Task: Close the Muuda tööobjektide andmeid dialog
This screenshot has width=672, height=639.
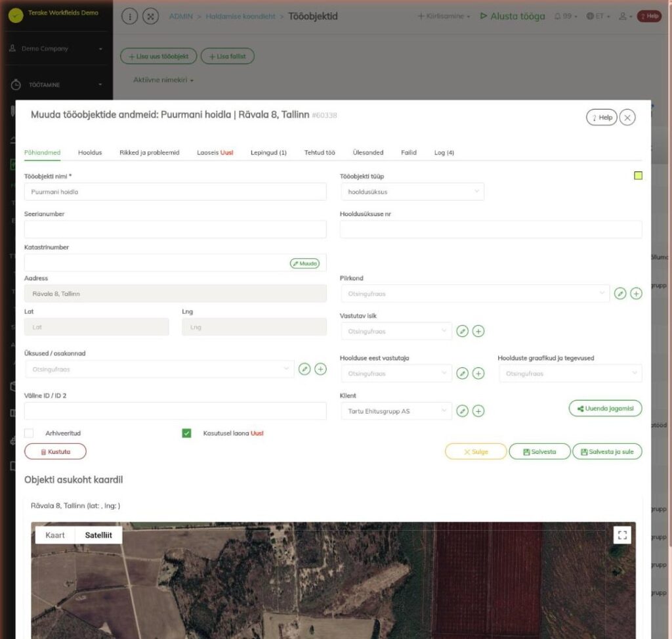Action: pos(627,118)
